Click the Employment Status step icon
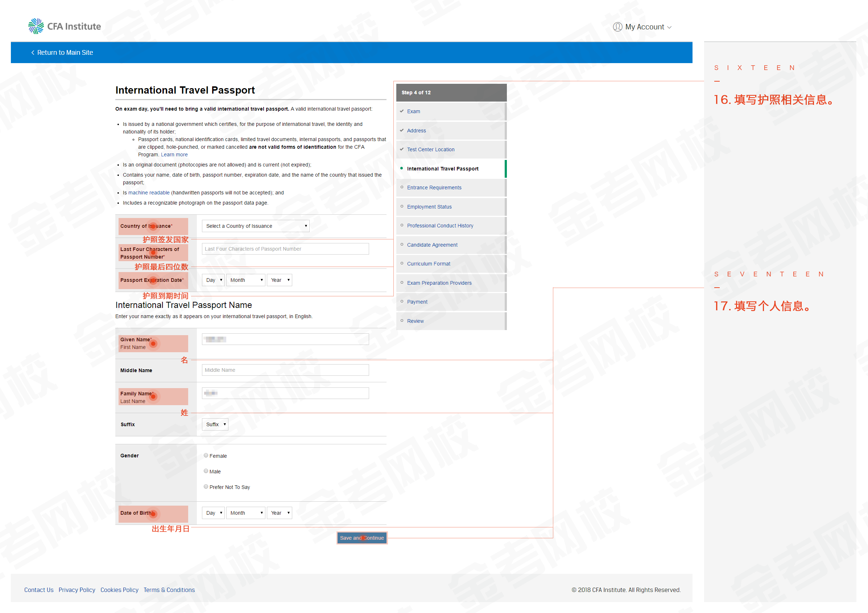 pyautogui.click(x=403, y=206)
